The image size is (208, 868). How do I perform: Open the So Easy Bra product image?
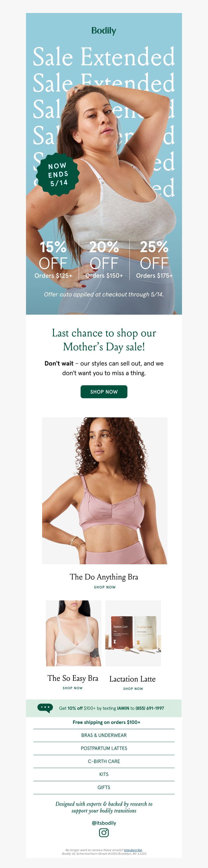(74, 633)
